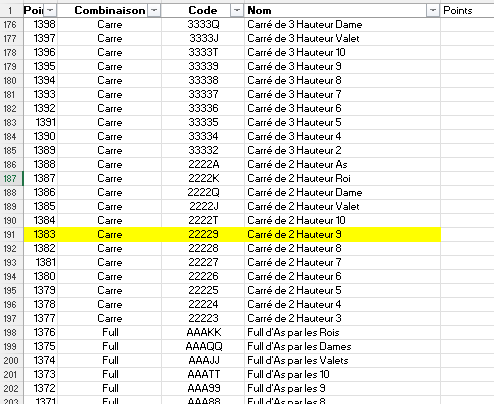Screen dimensions: 494x404
Task: Click cell with code 33339
Action: [x=203, y=67]
